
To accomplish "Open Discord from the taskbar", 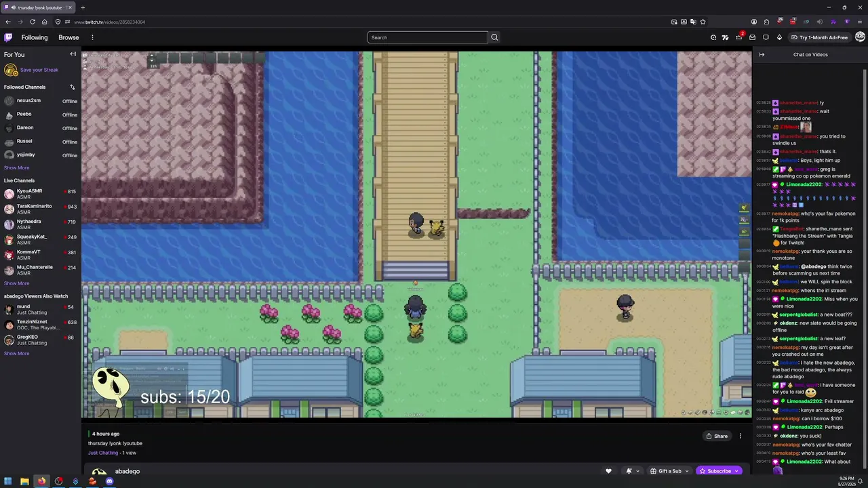I will (x=109, y=481).
